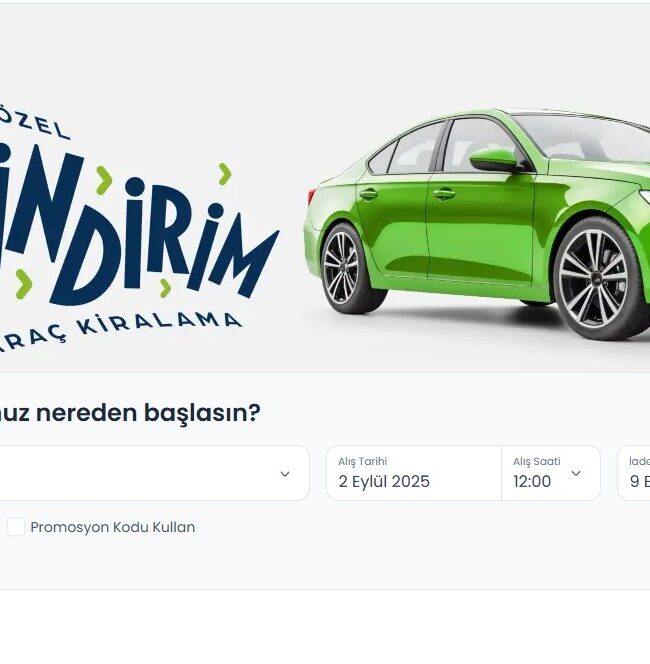
Task: Expand the pickup location dropdown chevron
Action: click(285, 473)
